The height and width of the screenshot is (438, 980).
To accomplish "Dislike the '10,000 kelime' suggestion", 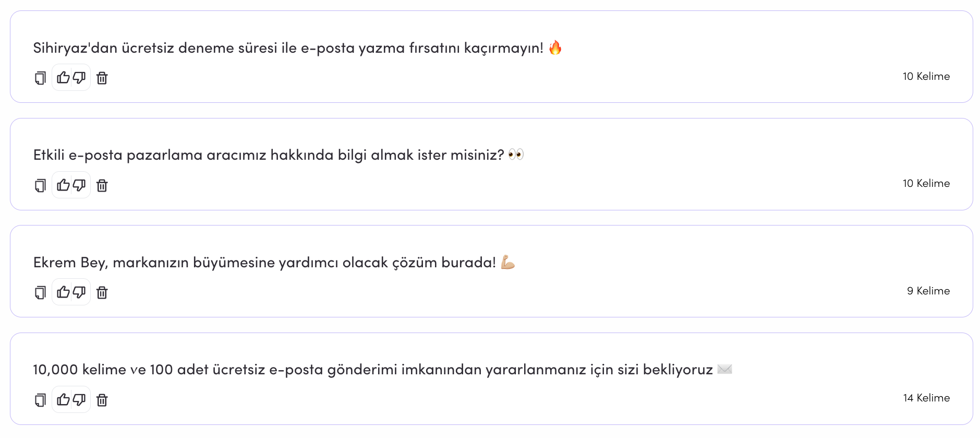I will [79, 399].
